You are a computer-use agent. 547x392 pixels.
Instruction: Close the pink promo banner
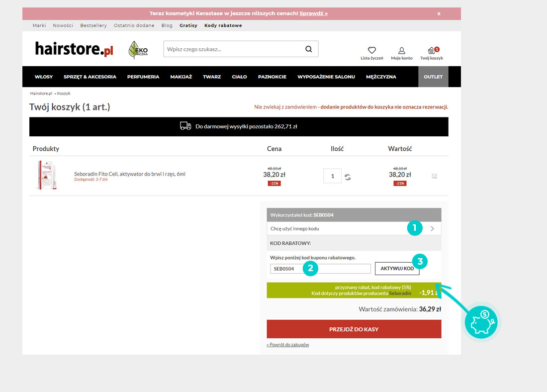click(x=439, y=13)
